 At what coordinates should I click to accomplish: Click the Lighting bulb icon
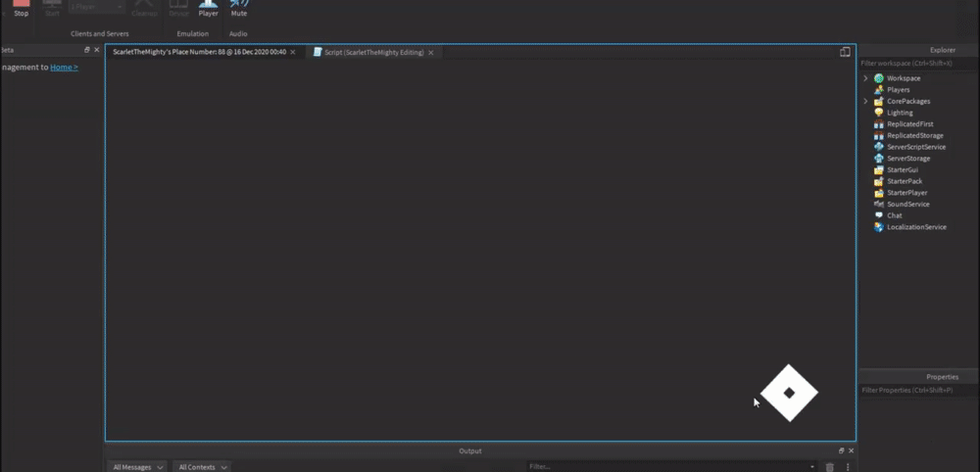pyautogui.click(x=879, y=113)
